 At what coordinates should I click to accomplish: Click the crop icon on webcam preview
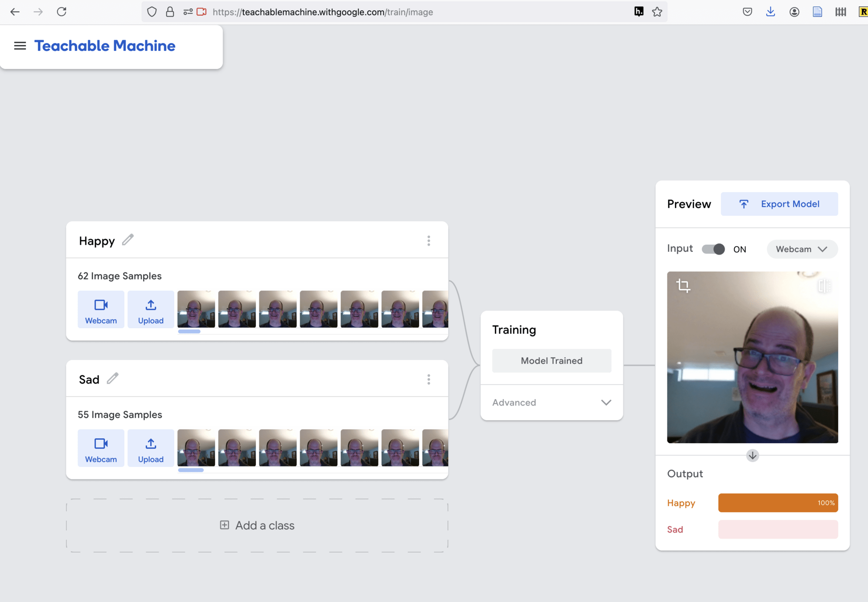683,285
